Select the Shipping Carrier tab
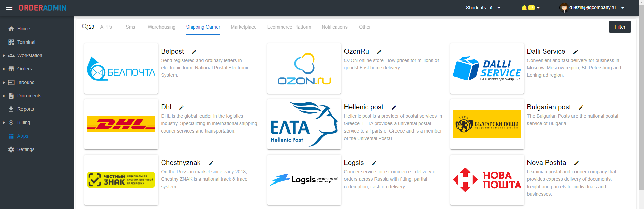644x209 pixels. 203,27
